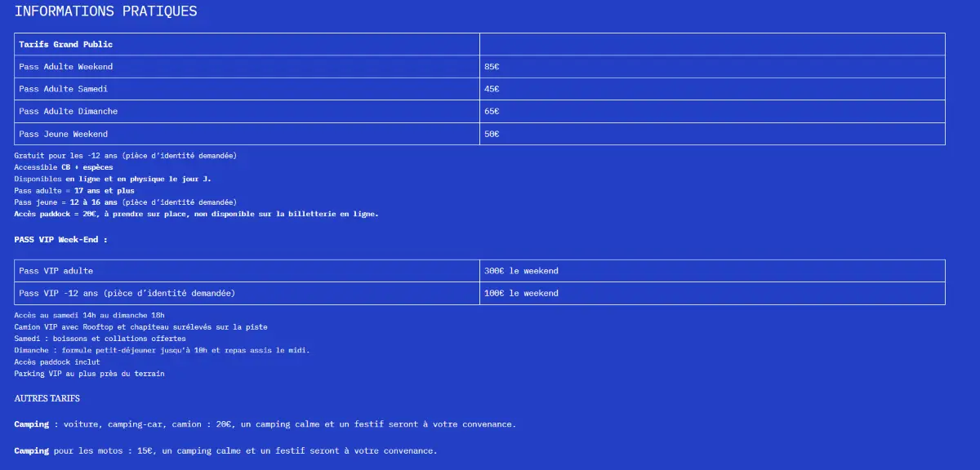Image resolution: width=980 pixels, height=470 pixels.
Task: Click the 50€ price cell
Action: pos(492,134)
